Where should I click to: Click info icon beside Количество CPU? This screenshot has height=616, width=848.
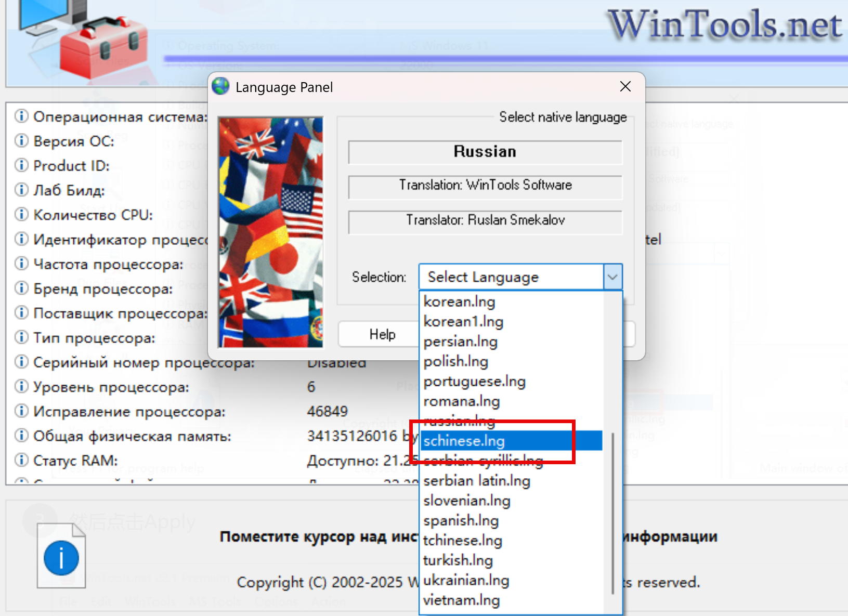(x=21, y=214)
